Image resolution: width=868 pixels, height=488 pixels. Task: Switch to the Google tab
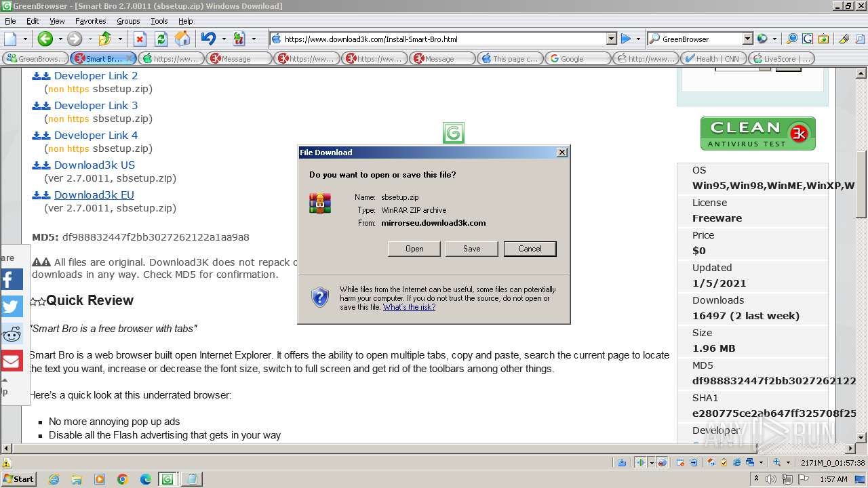pyautogui.click(x=578, y=58)
